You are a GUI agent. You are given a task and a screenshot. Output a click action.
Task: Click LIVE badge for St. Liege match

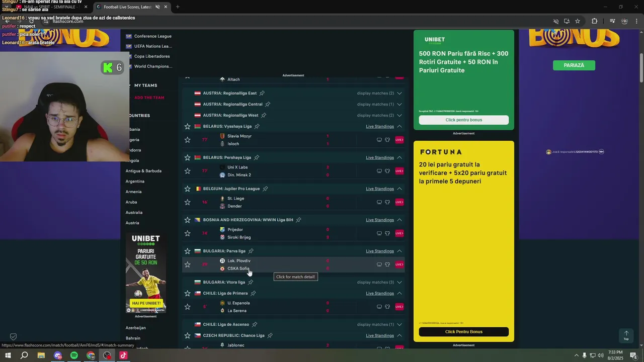click(x=399, y=202)
